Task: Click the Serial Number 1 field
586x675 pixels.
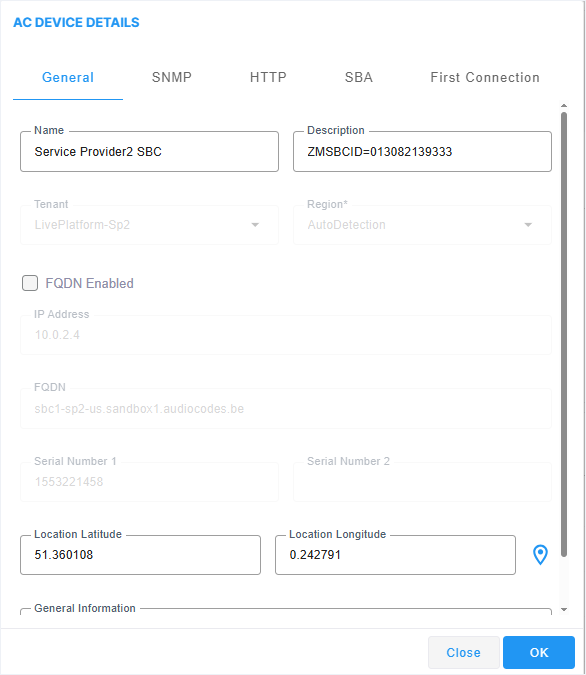Action: pyautogui.click(x=149, y=482)
